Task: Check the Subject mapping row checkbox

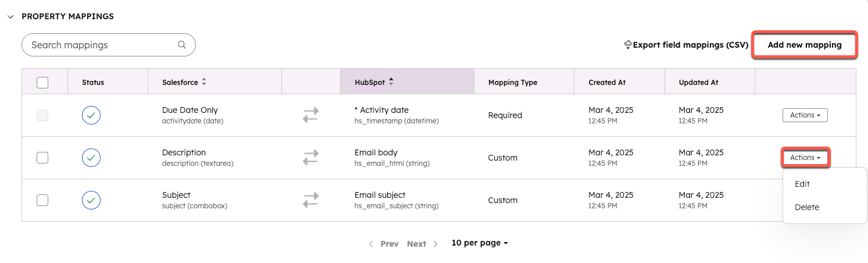Action: click(x=42, y=200)
